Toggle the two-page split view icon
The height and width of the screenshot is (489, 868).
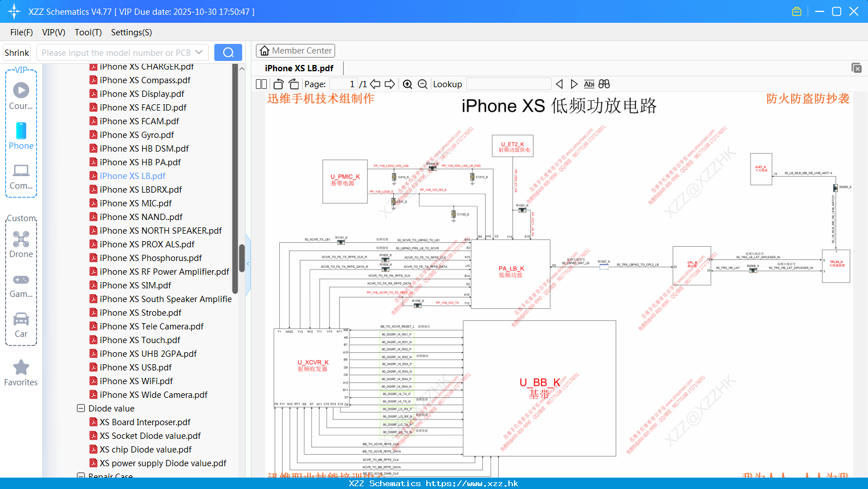pos(261,84)
